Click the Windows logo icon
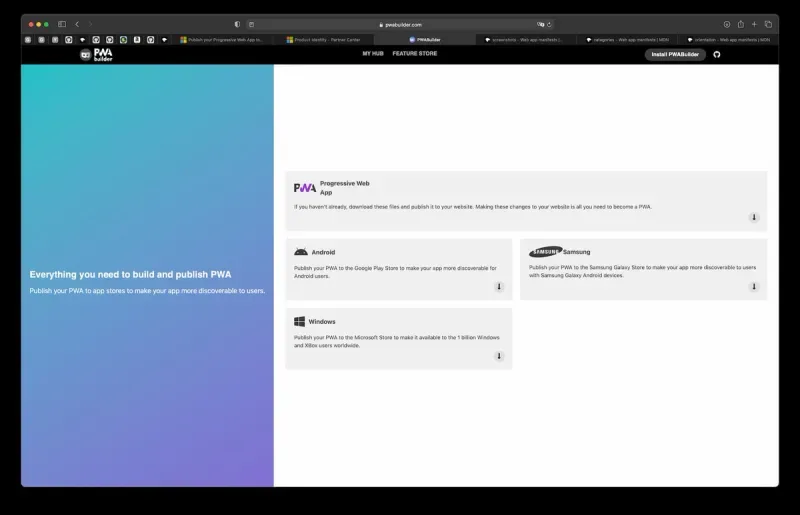The image size is (800, 515). click(x=299, y=321)
